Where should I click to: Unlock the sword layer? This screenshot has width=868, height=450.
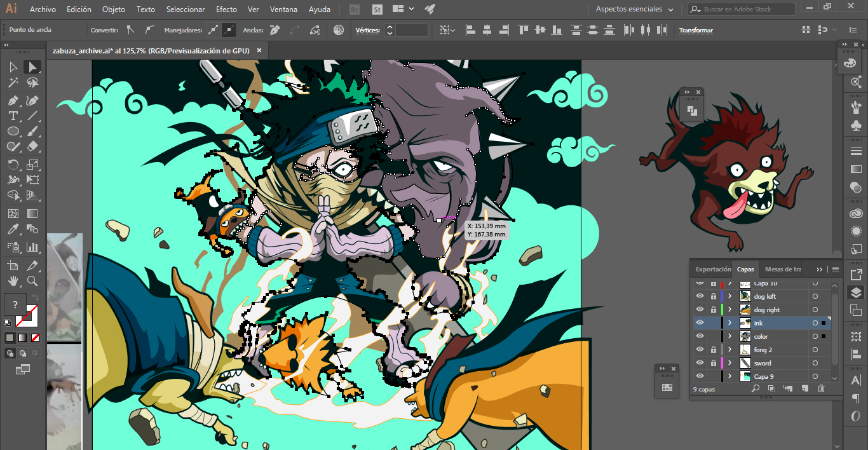(x=713, y=363)
